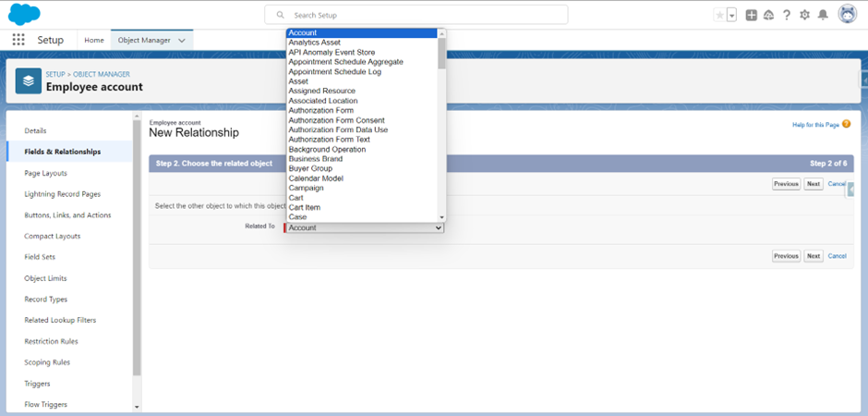Open the help question mark icon

tap(787, 16)
